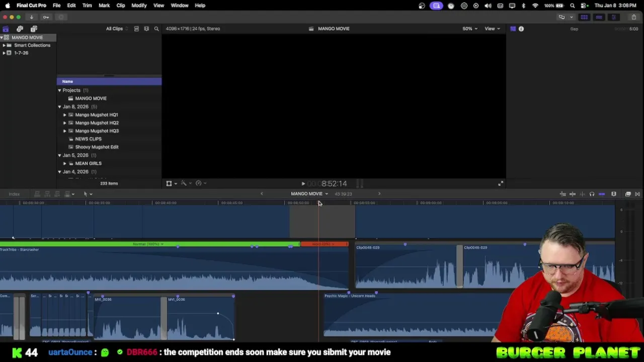
Task: Open the MANGO MOVIE timeline title dropdown
Action: 309,194
